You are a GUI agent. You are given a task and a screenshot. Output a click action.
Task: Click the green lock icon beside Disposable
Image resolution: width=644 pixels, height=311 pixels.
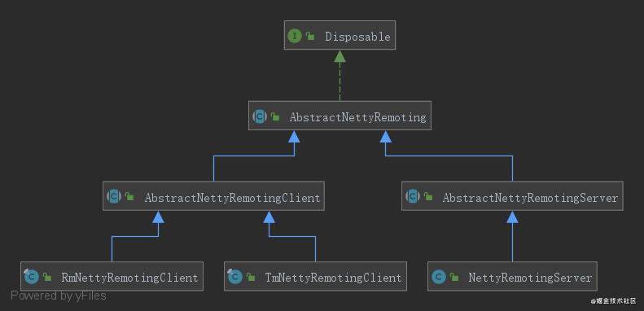pyautogui.click(x=310, y=36)
